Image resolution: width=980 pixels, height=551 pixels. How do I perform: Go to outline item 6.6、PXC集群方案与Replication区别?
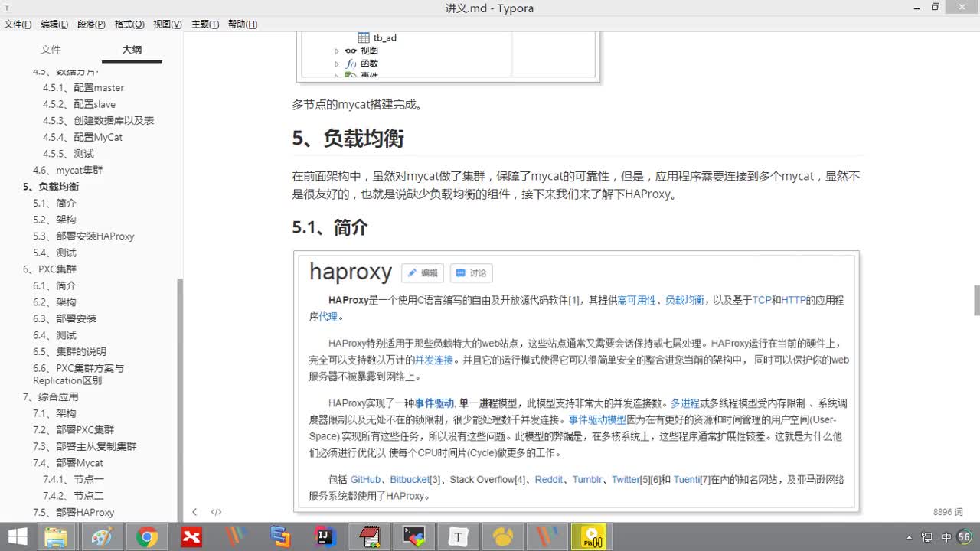pos(78,374)
